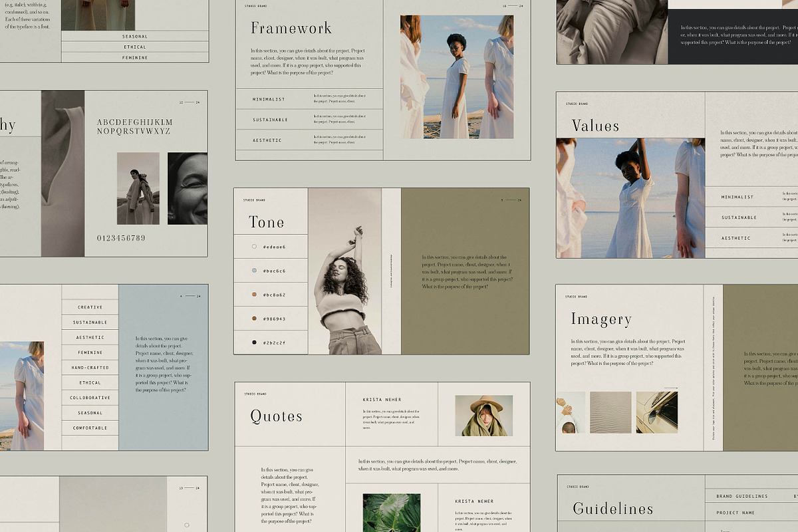This screenshot has height=532, width=798.
Task: Click the STUDIO BRAND label on Imagery slide
Action: click(576, 297)
